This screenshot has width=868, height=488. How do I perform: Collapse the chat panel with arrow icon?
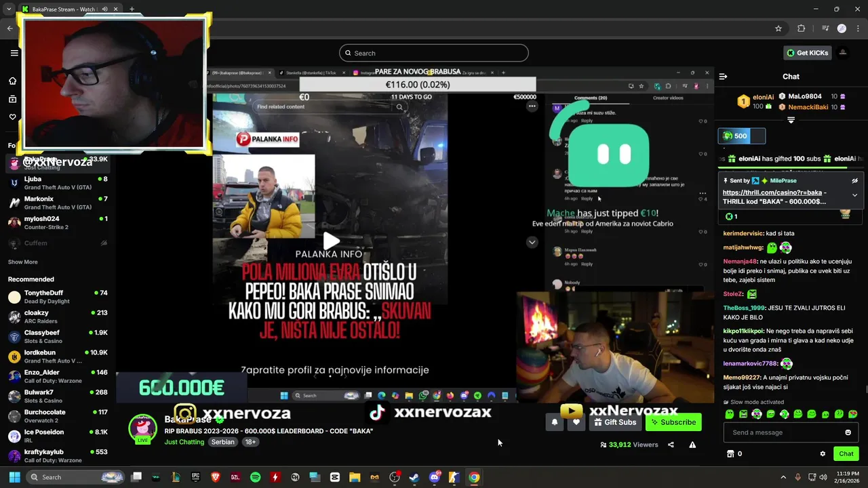click(x=723, y=77)
